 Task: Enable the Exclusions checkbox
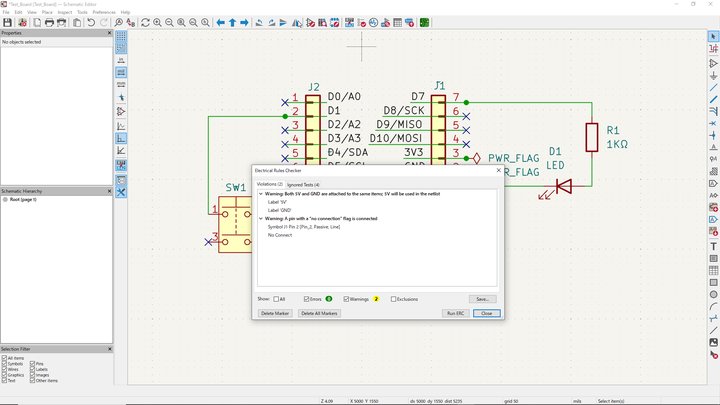point(393,299)
